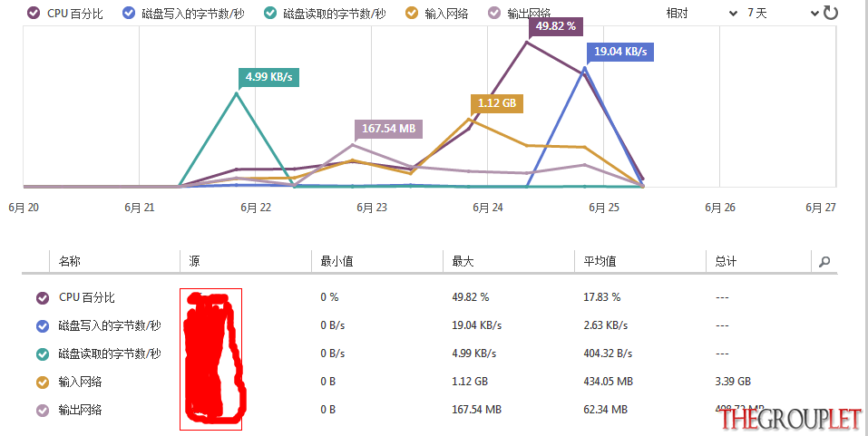Sort table by 平均值 column header
The image size is (868, 436).
[600, 261]
